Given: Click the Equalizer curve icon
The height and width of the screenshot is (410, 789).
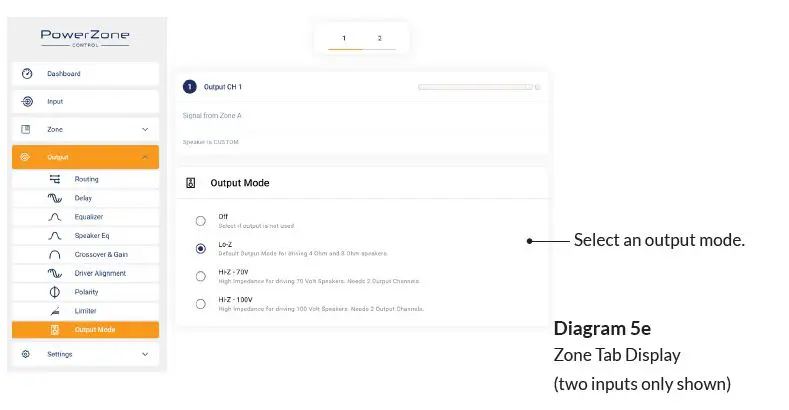Looking at the screenshot, I should tap(55, 217).
